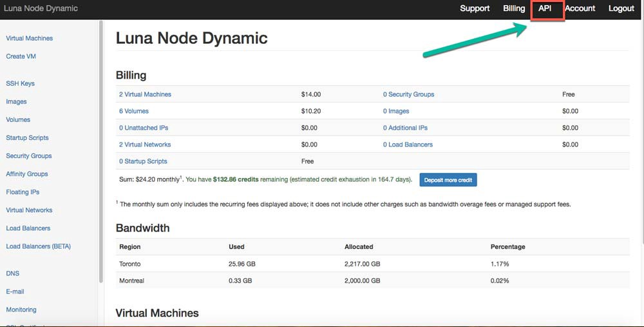644x327 pixels.
Task: View the 0 Unattached IPs link
Action: (x=143, y=128)
